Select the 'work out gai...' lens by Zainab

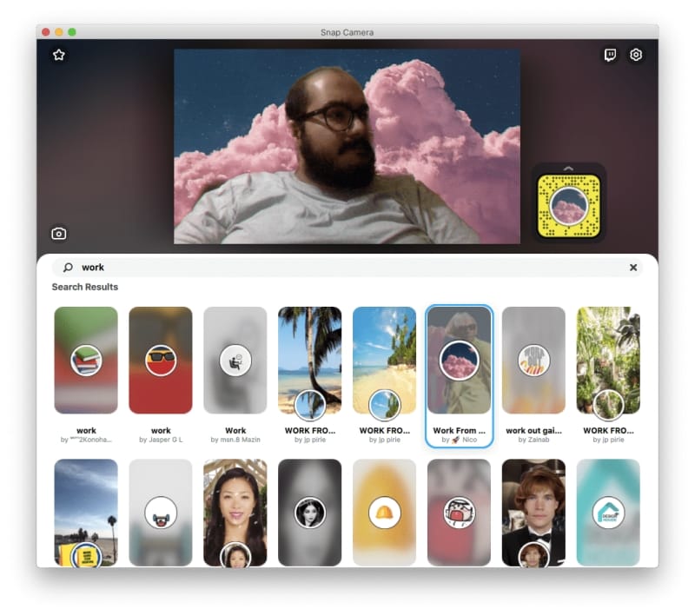(x=533, y=375)
